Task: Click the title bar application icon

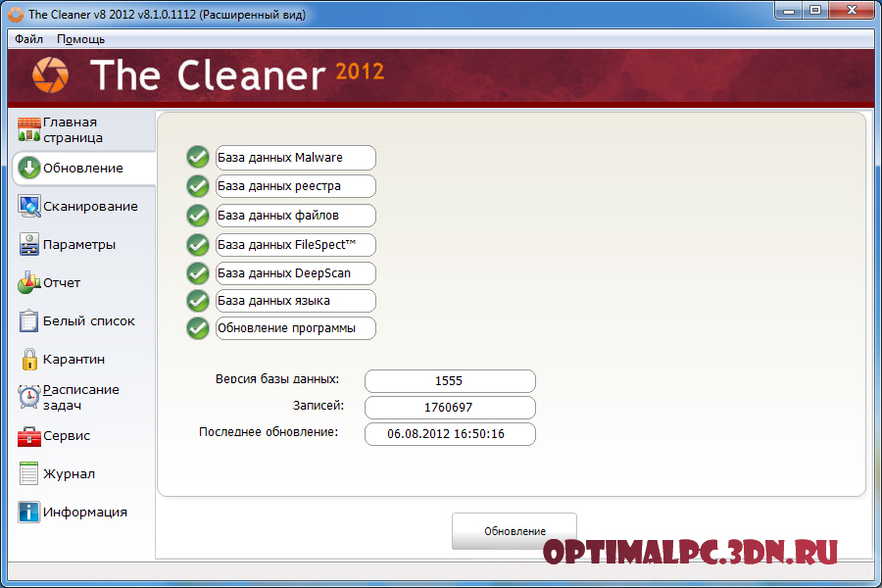Action: pos(16,15)
